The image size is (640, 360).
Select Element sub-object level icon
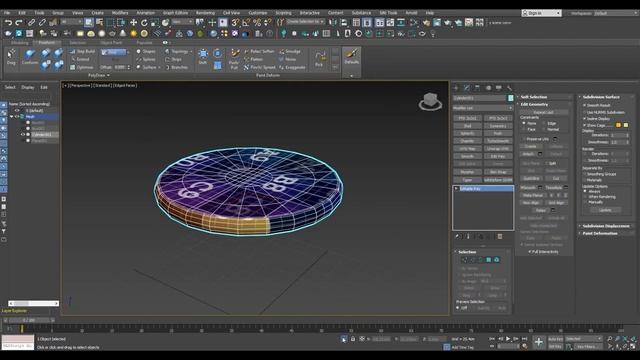[x=496, y=260]
